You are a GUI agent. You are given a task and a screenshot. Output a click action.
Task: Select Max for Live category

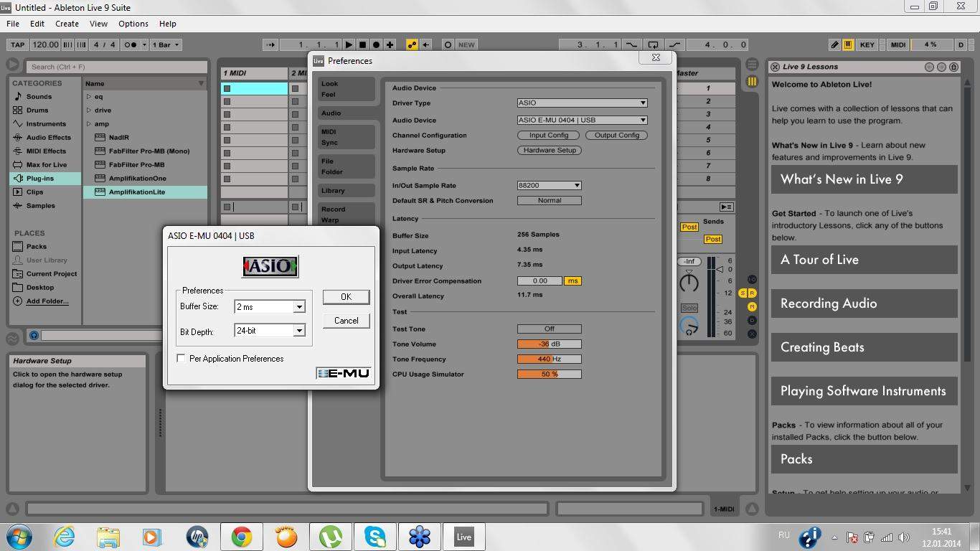click(x=47, y=165)
